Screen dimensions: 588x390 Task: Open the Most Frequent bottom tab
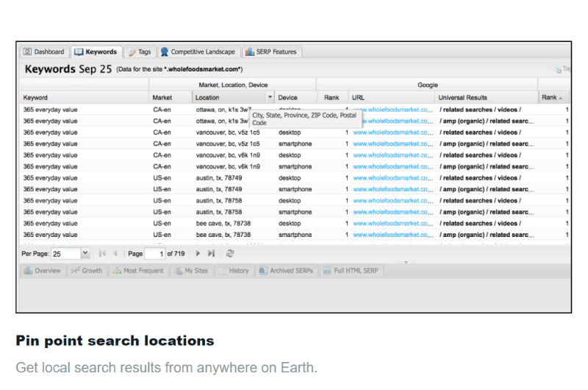138,271
